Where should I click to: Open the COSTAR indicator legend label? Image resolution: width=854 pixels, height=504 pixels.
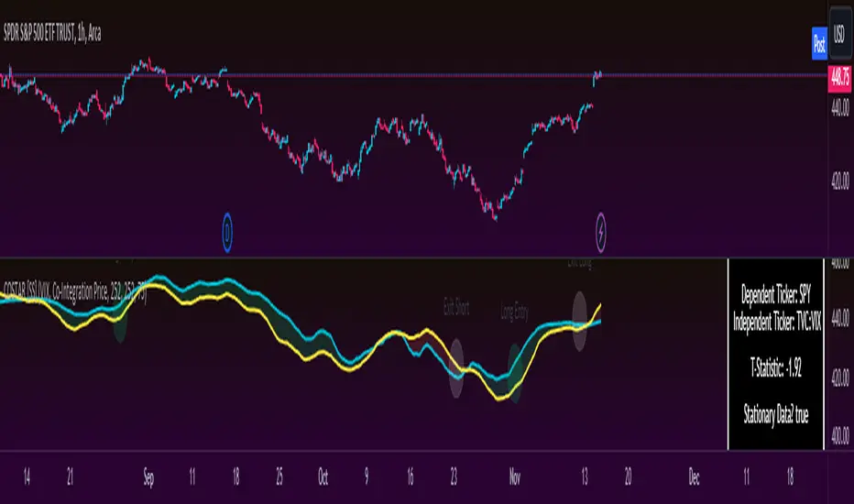click(x=74, y=293)
